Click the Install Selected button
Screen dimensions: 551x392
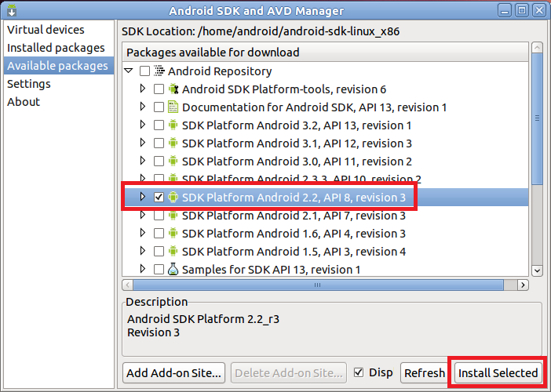click(498, 372)
